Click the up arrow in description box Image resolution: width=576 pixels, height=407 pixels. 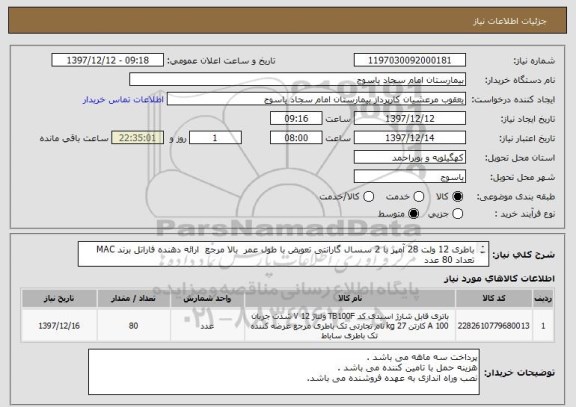pos(483,247)
